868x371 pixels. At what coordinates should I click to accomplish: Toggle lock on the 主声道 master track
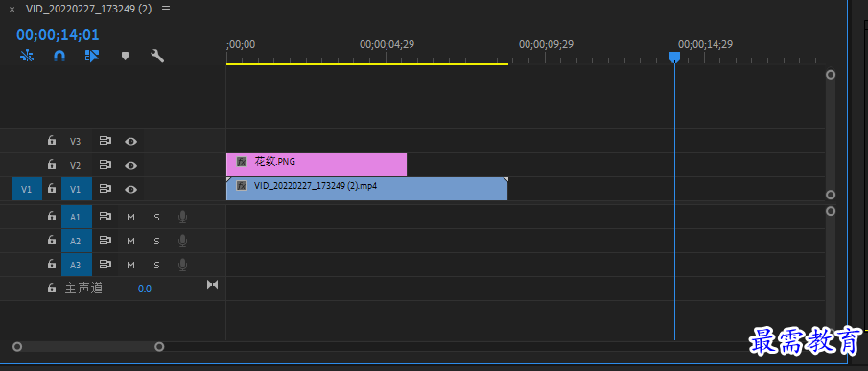click(x=52, y=288)
